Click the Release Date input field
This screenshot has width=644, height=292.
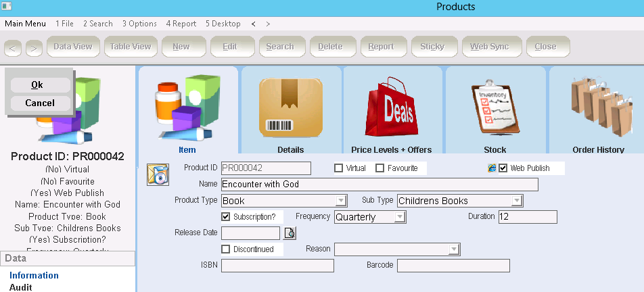click(x=250, y=233)
